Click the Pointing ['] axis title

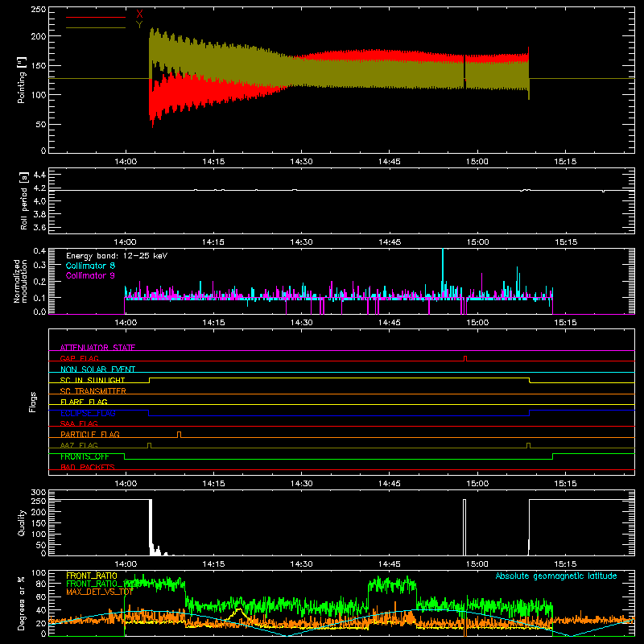tap(22, 80)
